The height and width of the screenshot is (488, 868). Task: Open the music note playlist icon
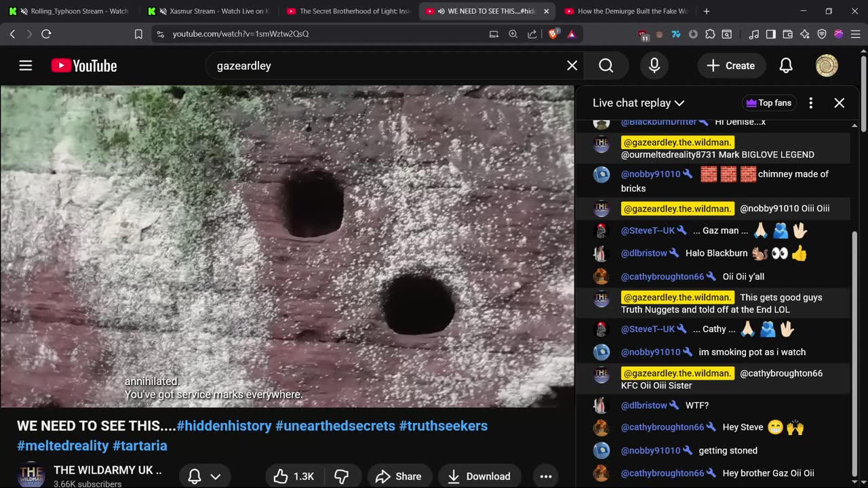(754, 34)
